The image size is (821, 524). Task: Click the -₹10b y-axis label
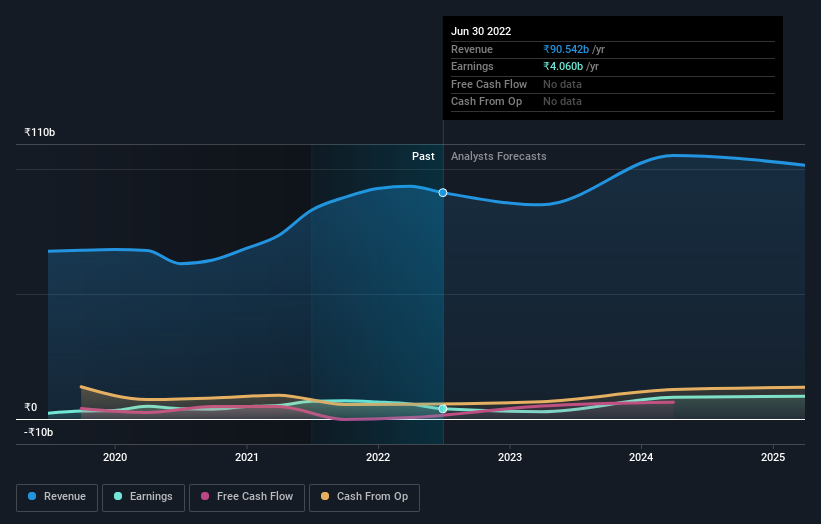(38, 432)
